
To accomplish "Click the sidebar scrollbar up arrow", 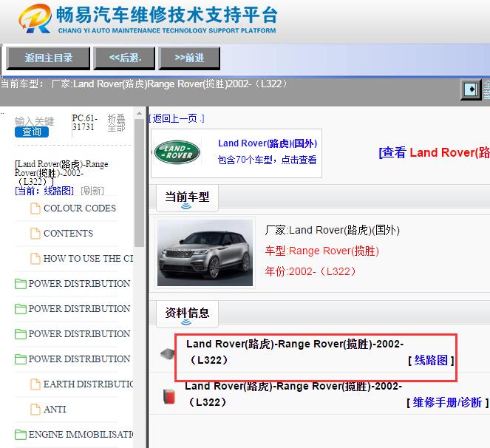I will pyautogui.click(x=139, y=113).
